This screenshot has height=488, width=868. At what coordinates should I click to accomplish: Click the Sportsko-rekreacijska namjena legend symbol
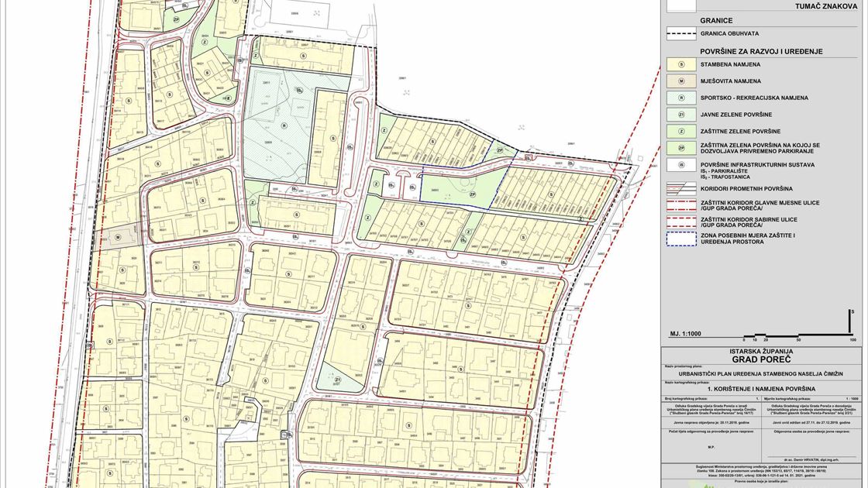coord(681,98)
